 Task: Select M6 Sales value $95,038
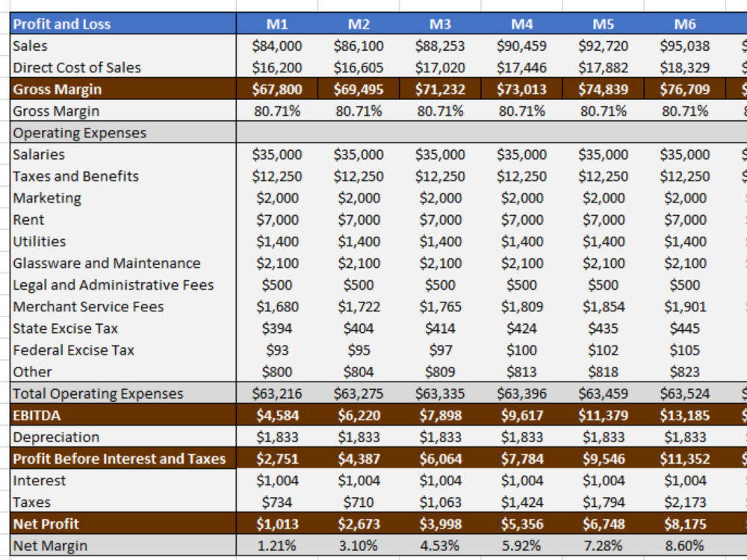point(684,46)
